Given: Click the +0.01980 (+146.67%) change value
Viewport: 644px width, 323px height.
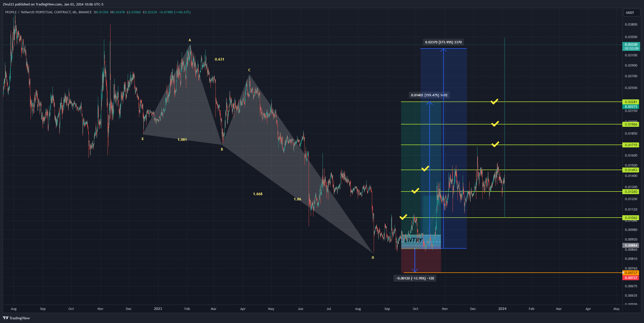Looking at the screenshot, I should (175, 12).
